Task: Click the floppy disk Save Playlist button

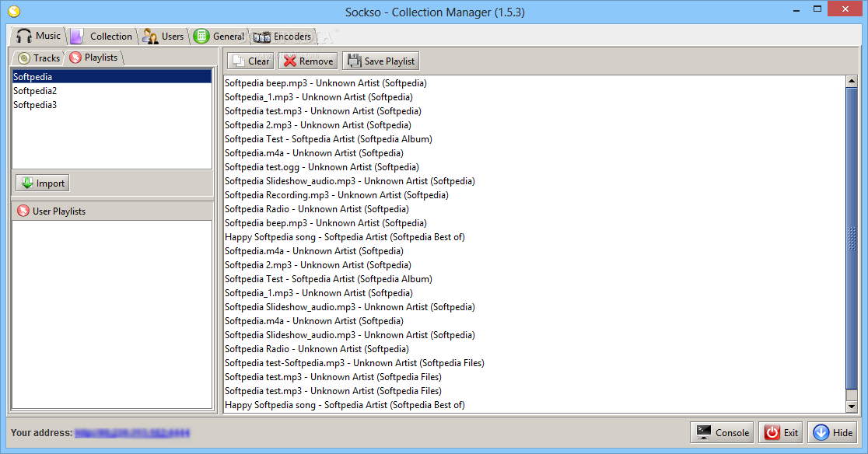Action: click(381, 61)
